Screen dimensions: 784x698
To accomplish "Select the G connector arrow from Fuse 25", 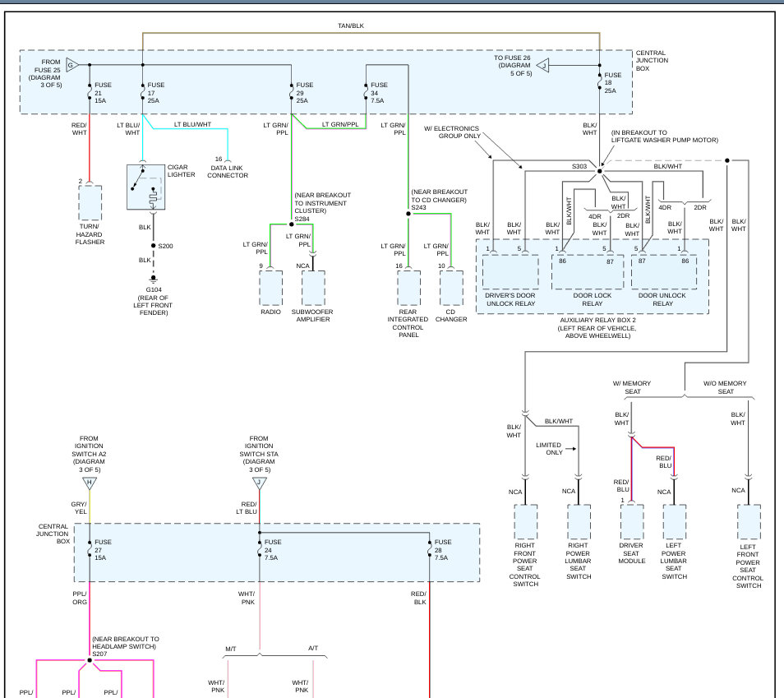I will click(71, 65).
